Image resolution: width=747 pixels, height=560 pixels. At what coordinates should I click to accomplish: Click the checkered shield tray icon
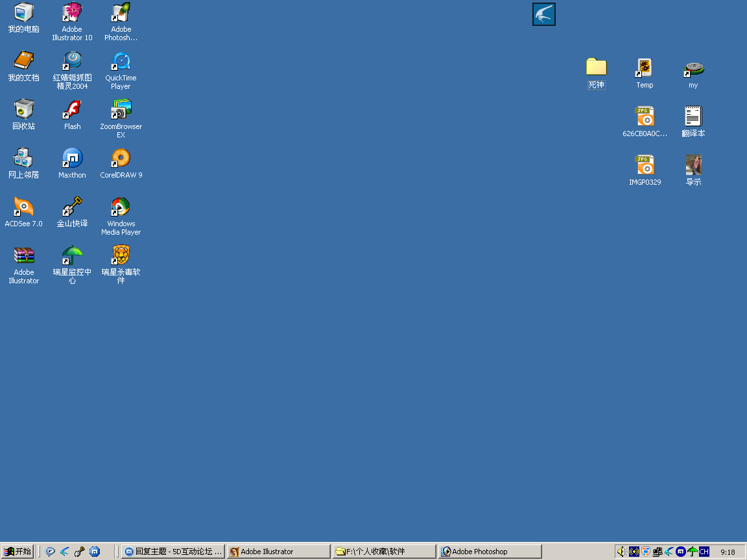click(x=646, y=552)
